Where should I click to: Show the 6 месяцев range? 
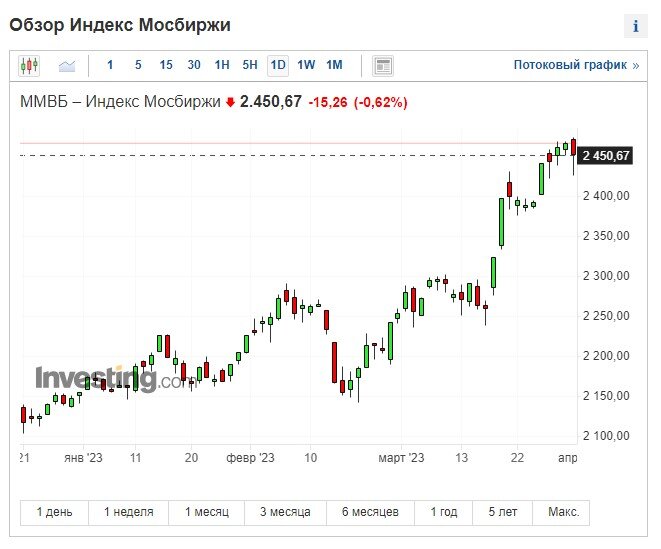(370, 512)
